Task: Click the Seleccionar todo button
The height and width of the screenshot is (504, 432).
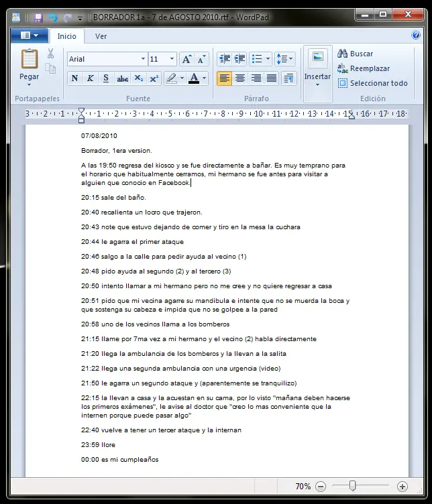Action: click(x=372, y=83)
